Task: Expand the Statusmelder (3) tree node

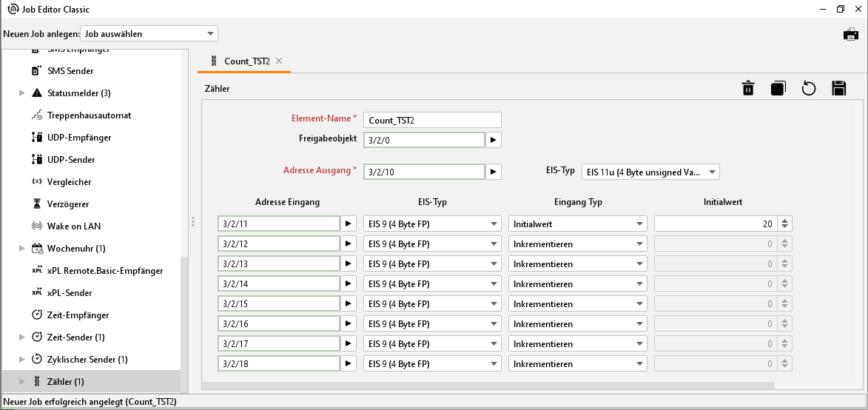Action: [x=21, y=93]
